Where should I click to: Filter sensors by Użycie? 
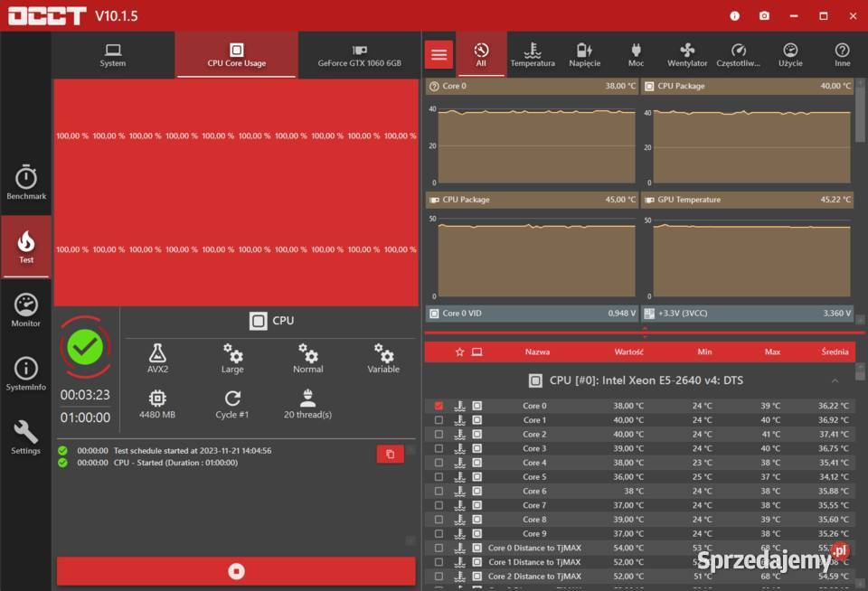(790, 55)
